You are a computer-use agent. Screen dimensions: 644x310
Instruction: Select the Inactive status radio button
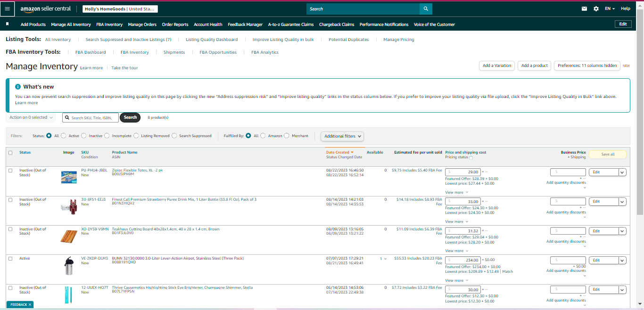click(84, 136)
